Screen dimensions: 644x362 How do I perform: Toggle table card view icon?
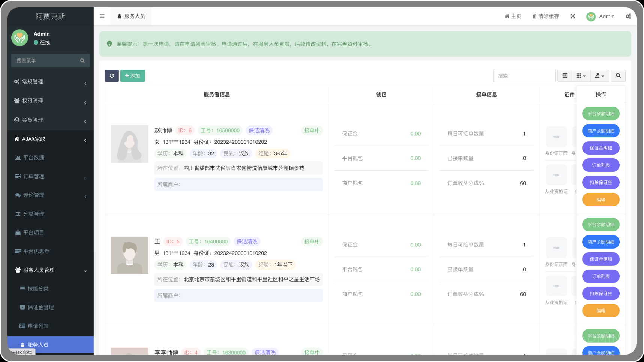pyautogui.click(x=565, y=76)
